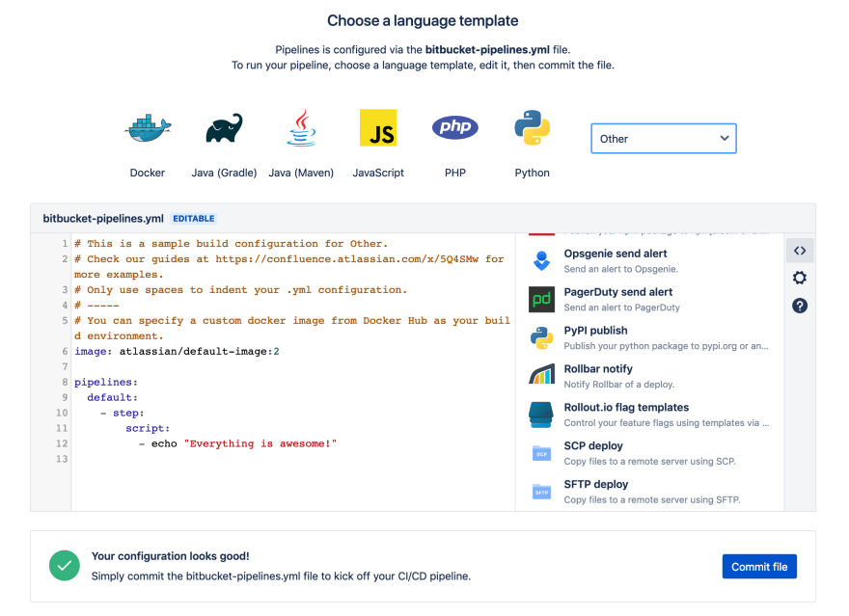The width and height of the screenshot is (849, 616).
Task: Click the bitbucket-pipelines.yml file name header
Action: pyautogui.click(x=103, y=219)
